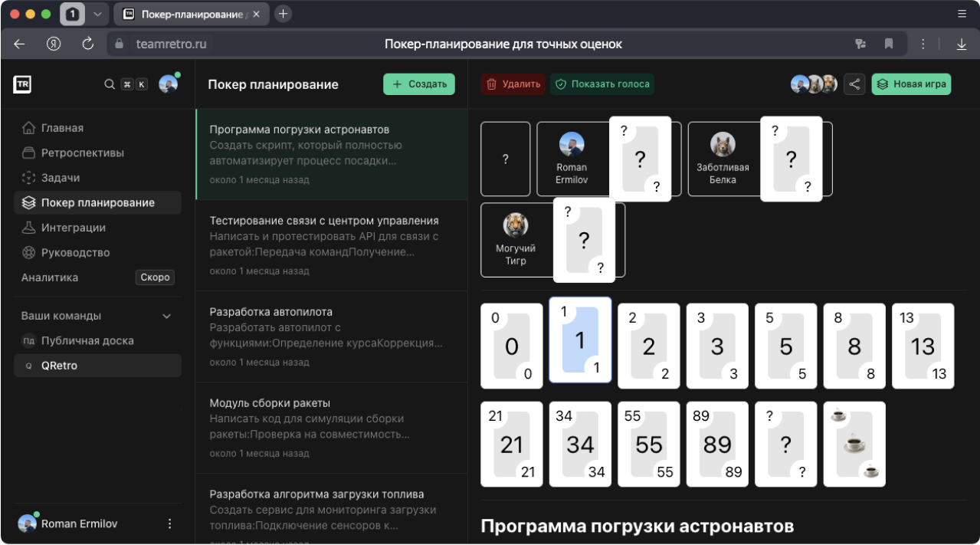Open task Разработка автопилота
Screen dimensions: 980x545
click(x=331, y=336)
